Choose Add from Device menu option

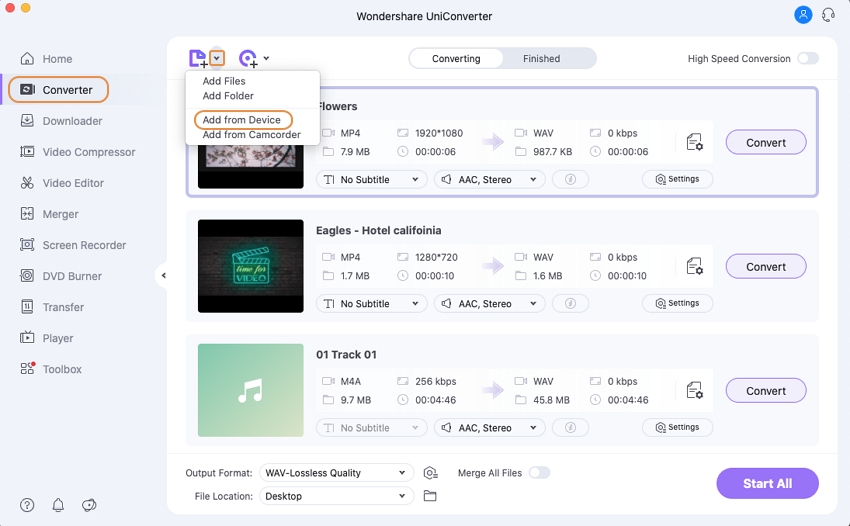(x=241, y=120)
